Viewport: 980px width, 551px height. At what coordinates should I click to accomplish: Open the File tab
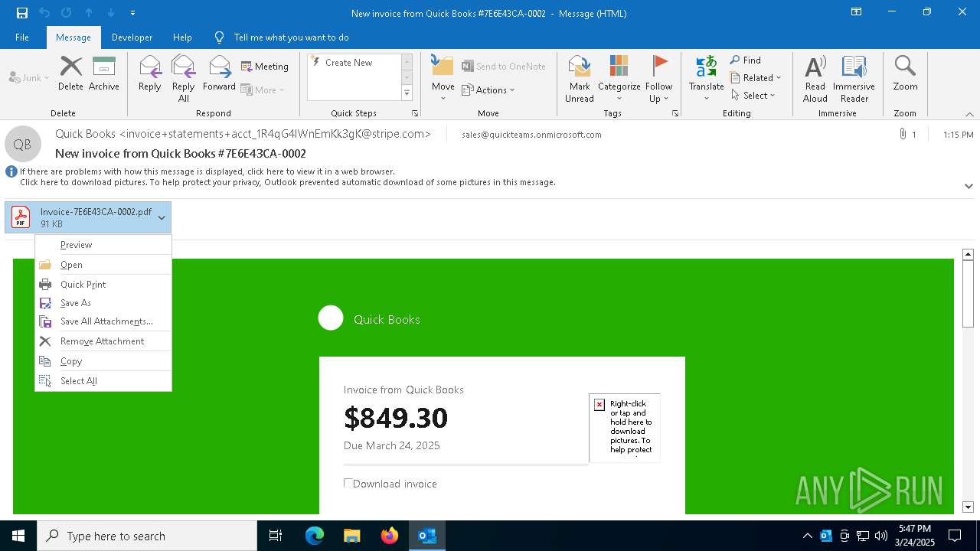coord(22,37)
